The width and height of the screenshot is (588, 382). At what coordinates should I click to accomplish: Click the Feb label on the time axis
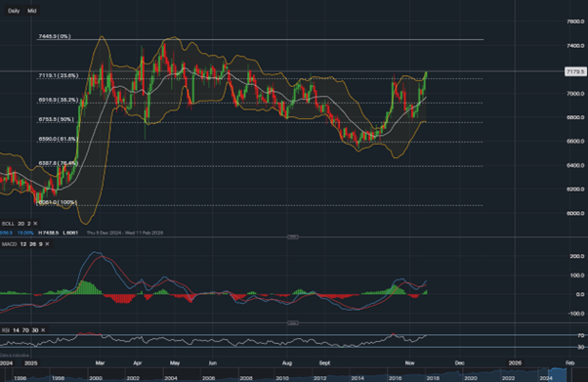(x=570, y=362)
